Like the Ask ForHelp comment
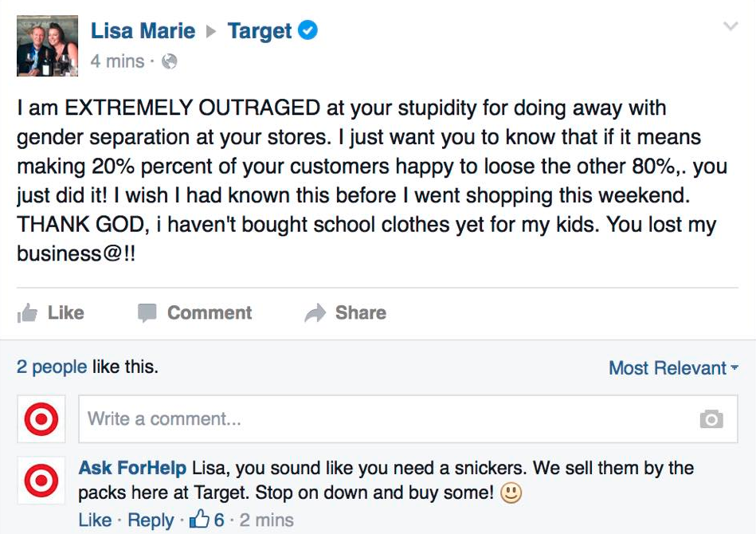Screen dimensions: 756x534 click(95, 520)
